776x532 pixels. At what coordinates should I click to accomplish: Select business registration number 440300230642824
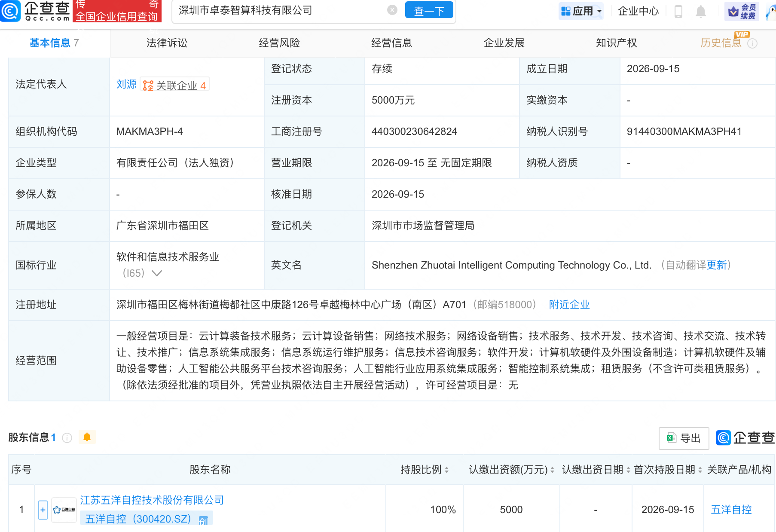(414, 131)
